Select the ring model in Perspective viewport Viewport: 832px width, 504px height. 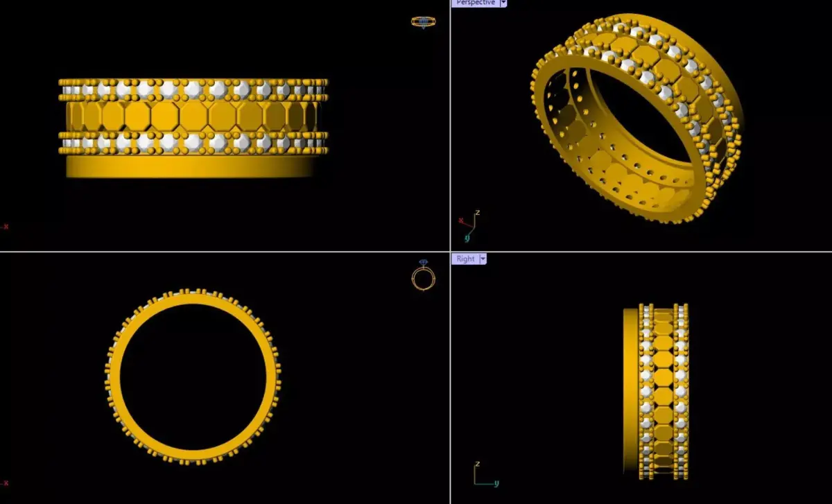(636, 118)
